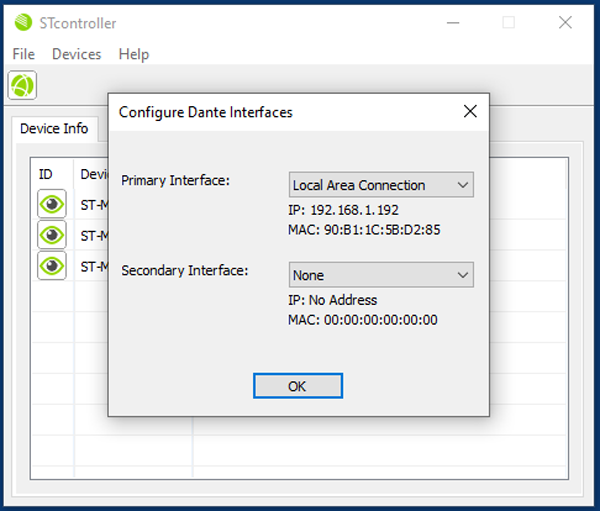Click the Device column header
Image resolution: width=600 pixels, height=511 pixels.
[94, 174]
